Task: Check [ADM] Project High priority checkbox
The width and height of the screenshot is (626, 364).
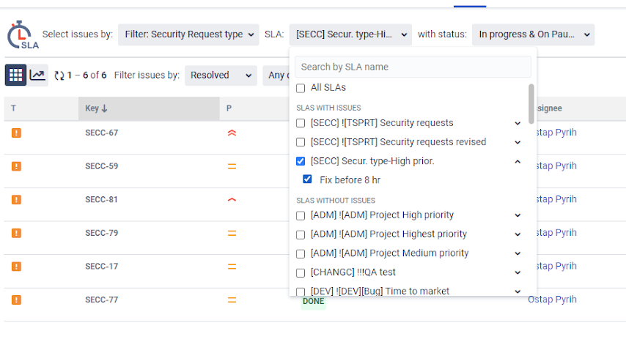Action: click(x=301, y=215)
